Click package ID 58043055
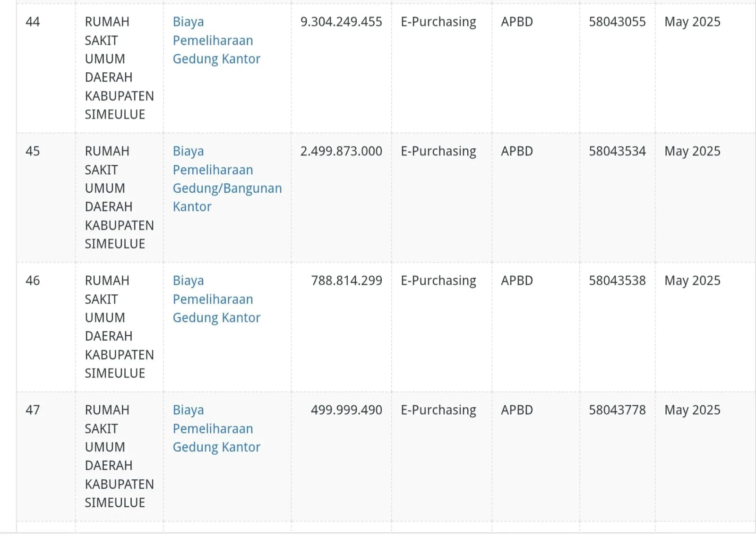The image size is (756, 537). (x=617, y=22)
